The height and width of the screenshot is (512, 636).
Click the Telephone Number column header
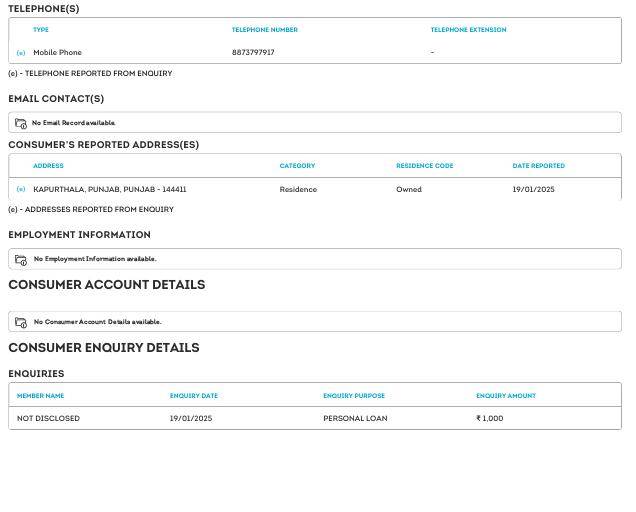[x=265, y=30]
